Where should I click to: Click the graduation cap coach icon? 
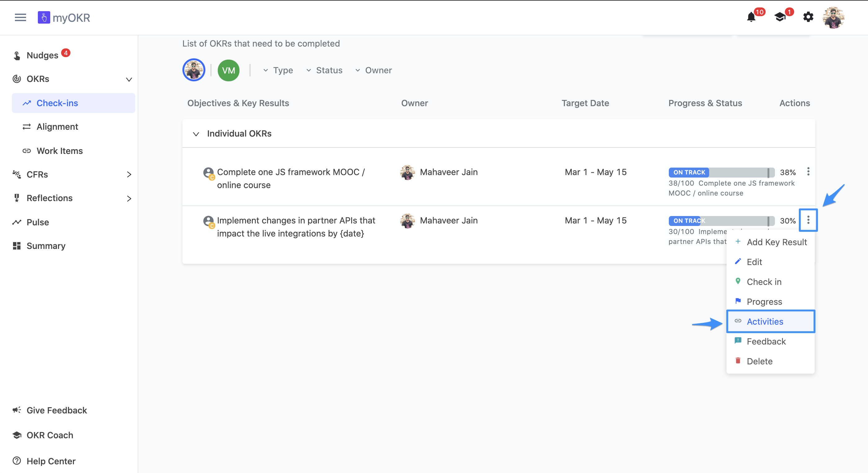point(780,17)
